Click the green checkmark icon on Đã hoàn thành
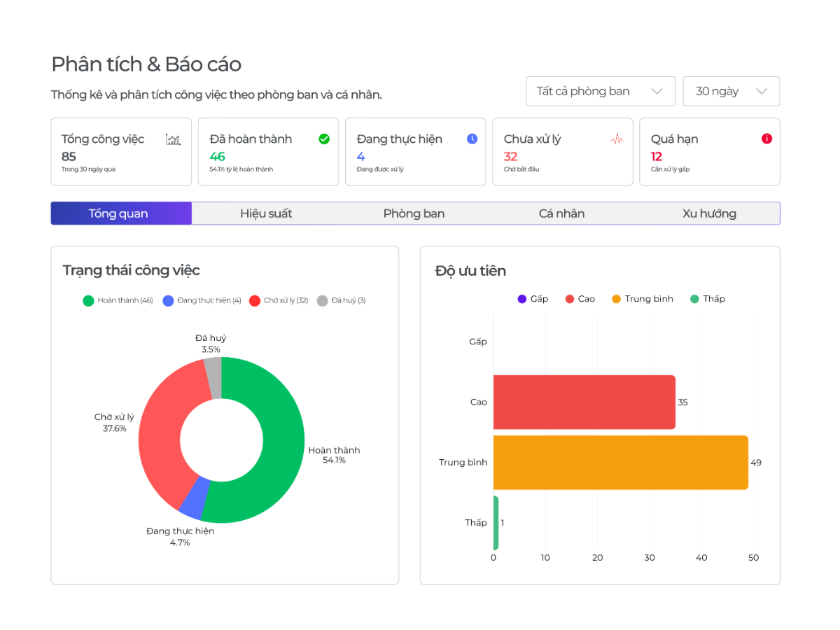This screenshot has width=840, height=630. (324, 139)
